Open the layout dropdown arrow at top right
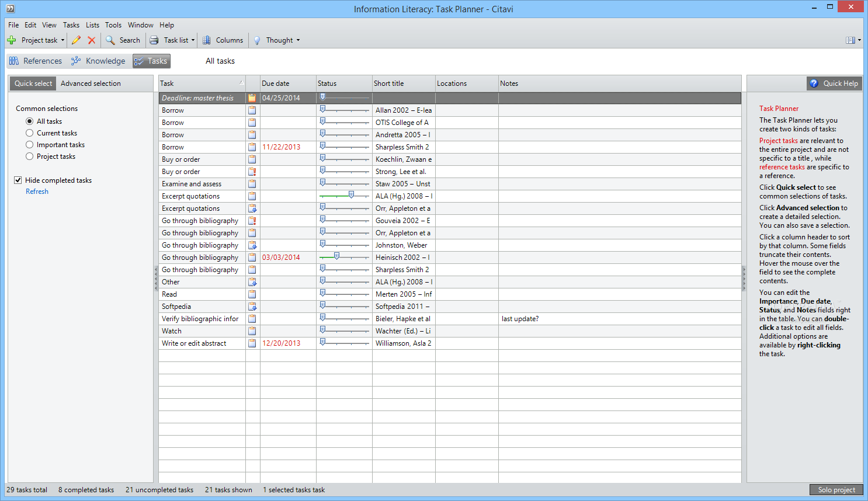The image size is (868, 501). click(859, 40)
